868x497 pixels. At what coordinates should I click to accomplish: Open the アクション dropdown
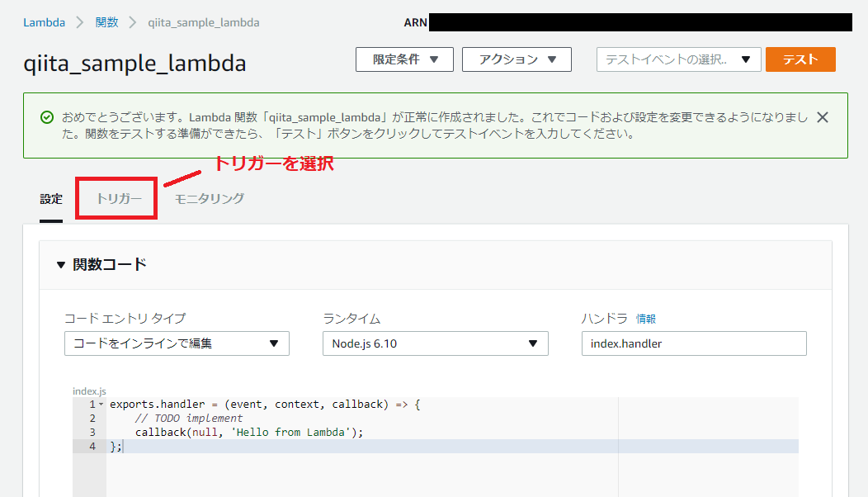517,59
